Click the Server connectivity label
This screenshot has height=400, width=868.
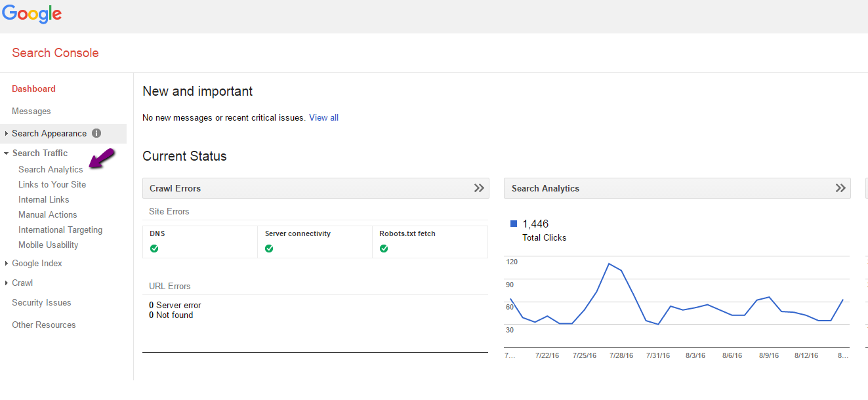[x=298, y=233]
